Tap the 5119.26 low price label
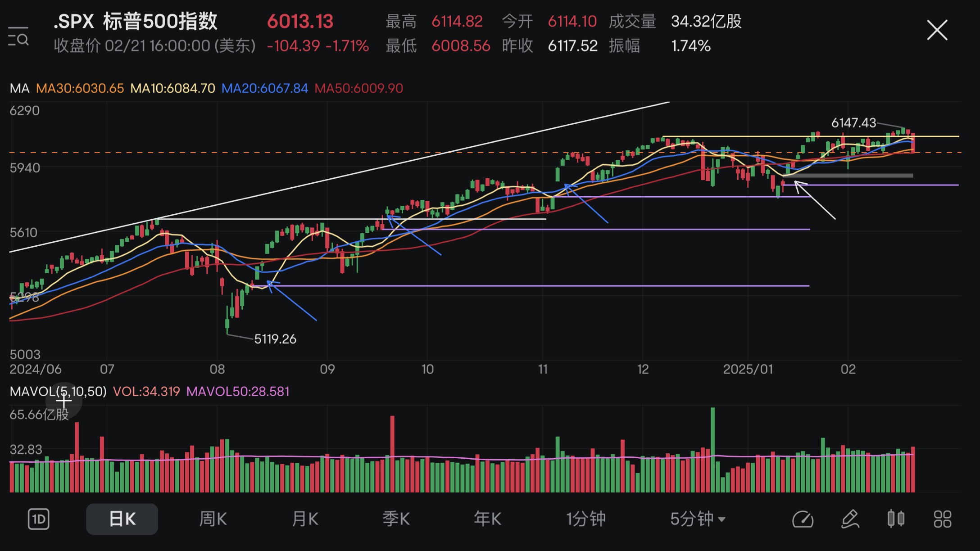 coord(275,339)
